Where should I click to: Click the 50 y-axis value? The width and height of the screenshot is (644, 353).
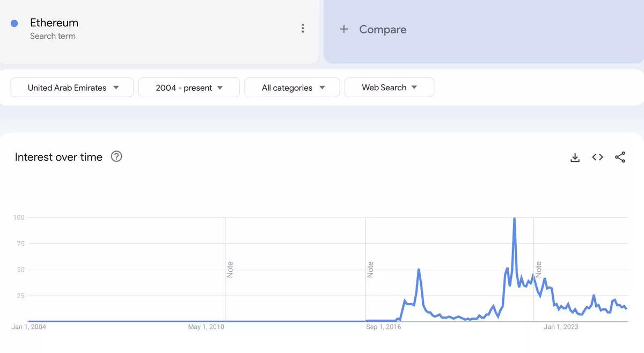pos(20,269)
